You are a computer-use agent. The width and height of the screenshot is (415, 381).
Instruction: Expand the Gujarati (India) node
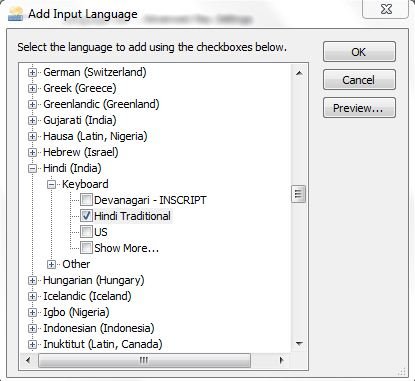pyautogui.click(x=32, y=120)
